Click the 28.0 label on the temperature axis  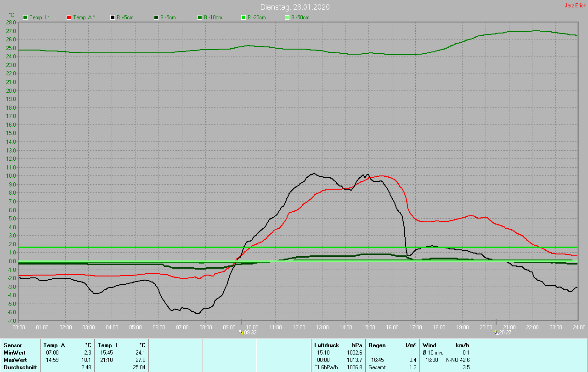coord(11,22)
